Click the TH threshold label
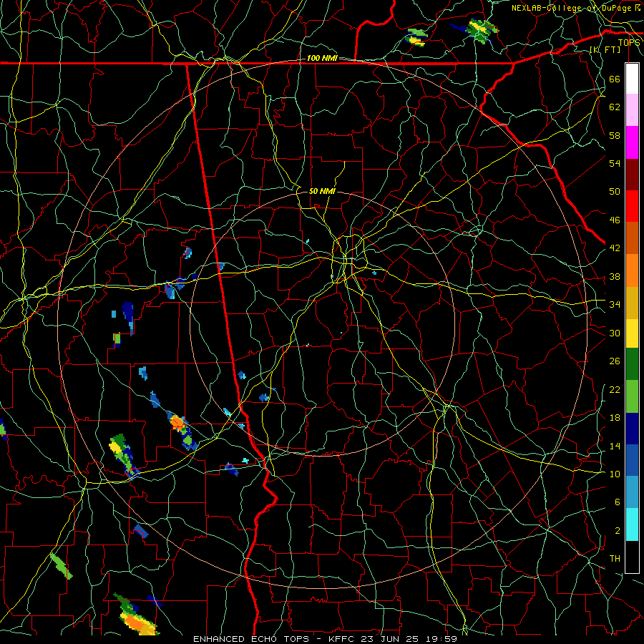 615,559
